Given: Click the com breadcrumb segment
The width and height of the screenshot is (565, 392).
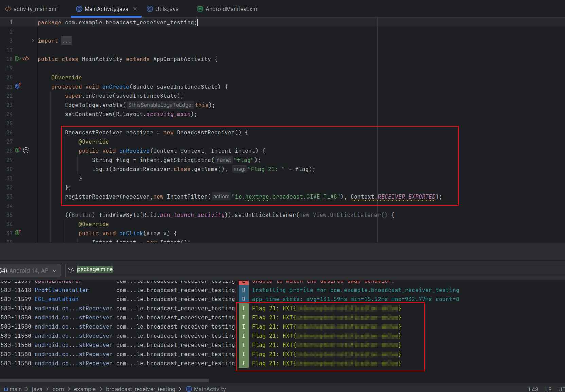Looking at the screenshot, I should 58,389.
